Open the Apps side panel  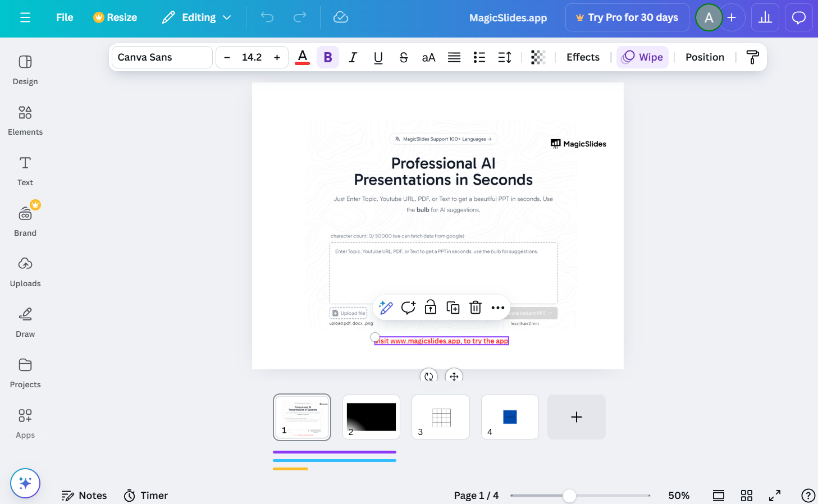click(25, 424)
